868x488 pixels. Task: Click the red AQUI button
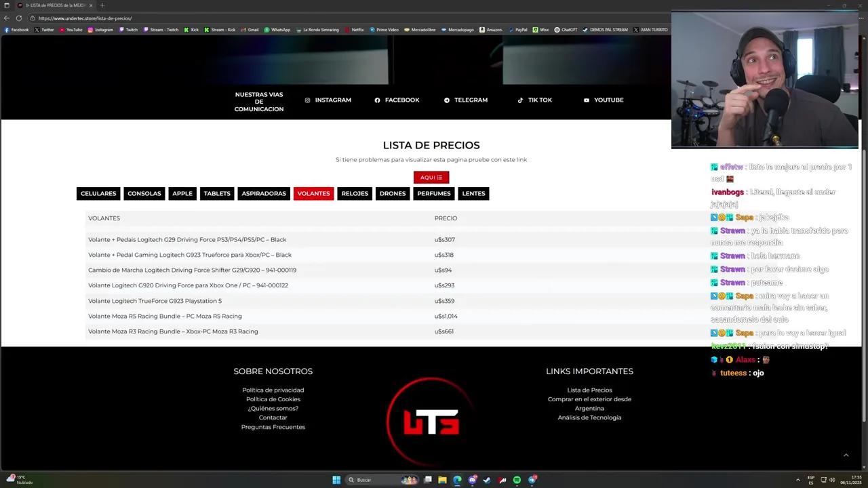[431, 178]
